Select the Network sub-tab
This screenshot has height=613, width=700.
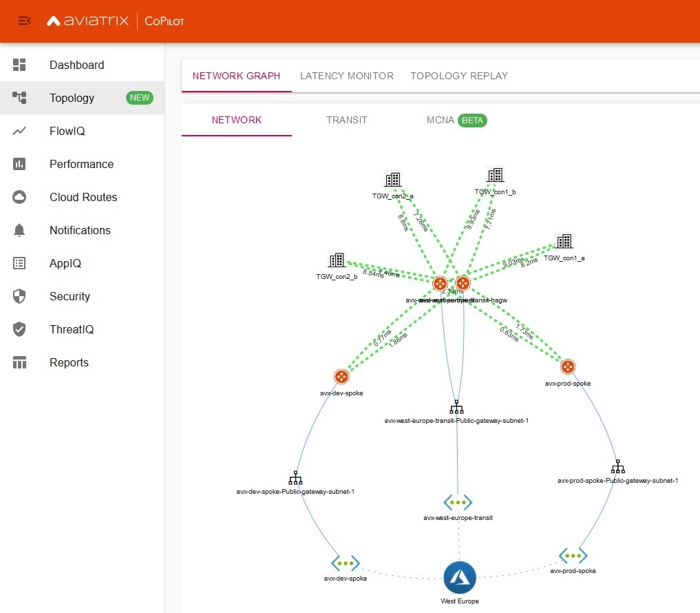pos(237,120)
